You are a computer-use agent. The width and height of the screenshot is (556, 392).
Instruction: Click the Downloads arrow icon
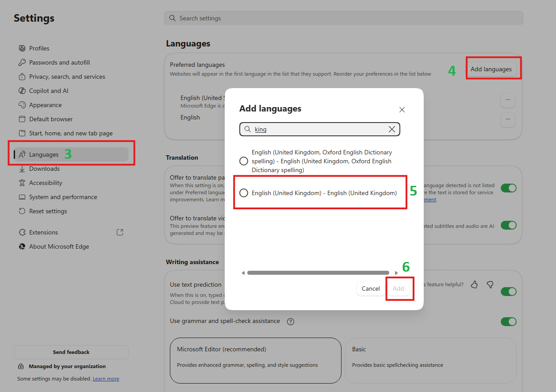22,169
